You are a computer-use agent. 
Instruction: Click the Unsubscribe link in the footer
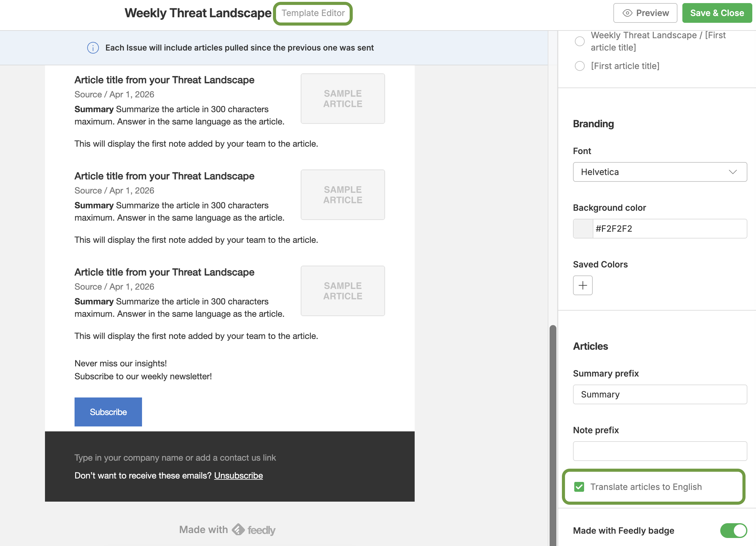point(238,475)
